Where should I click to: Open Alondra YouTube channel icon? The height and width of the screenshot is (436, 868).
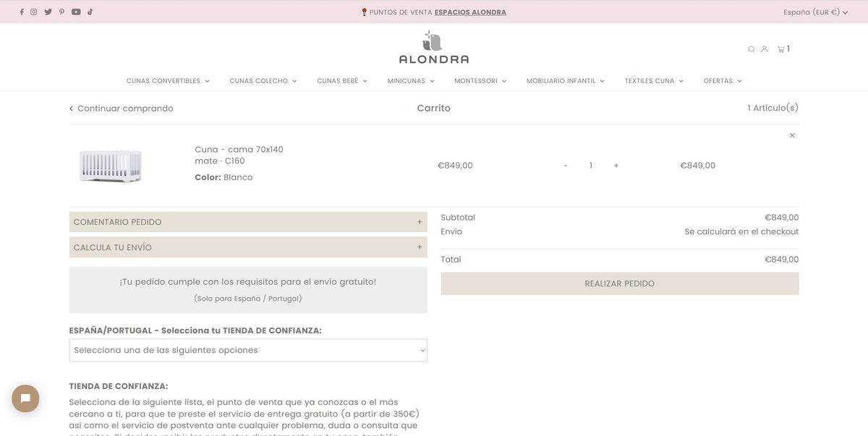point(76,12)
